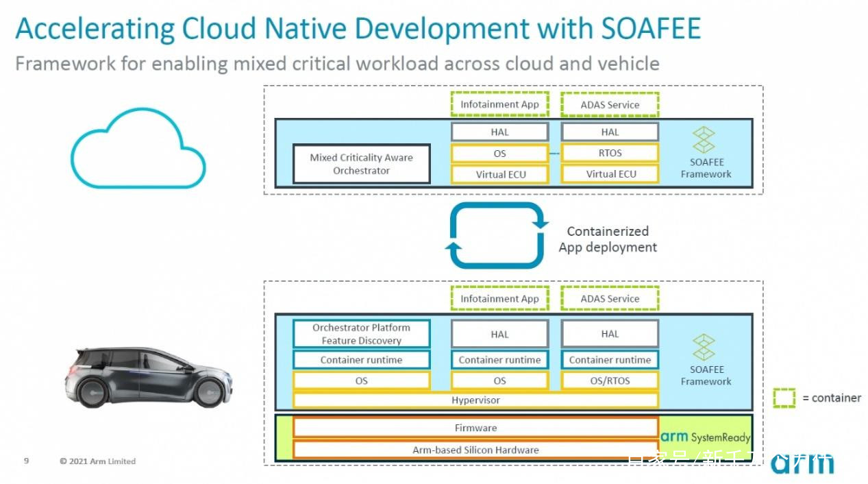The height and width of the screenshot is (484, 868).
Task: Select Infotainment App container in cloud diagram
Action: (x=499, y=104)
